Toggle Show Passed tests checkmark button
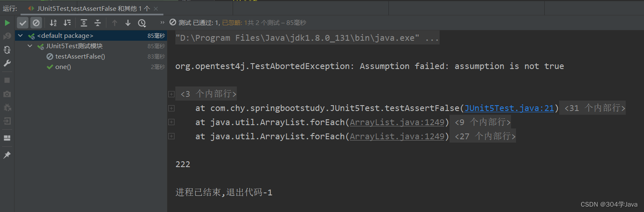 [23, 23]
